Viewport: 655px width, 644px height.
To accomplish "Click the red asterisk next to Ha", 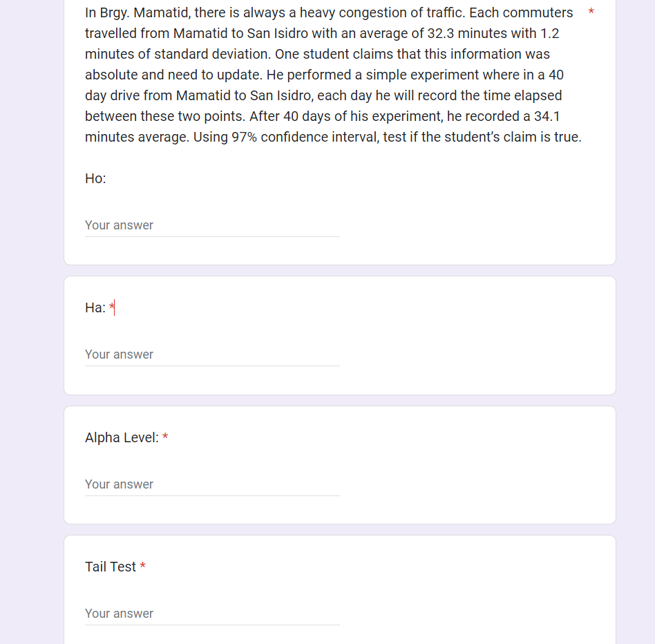I will coord(111,307).
